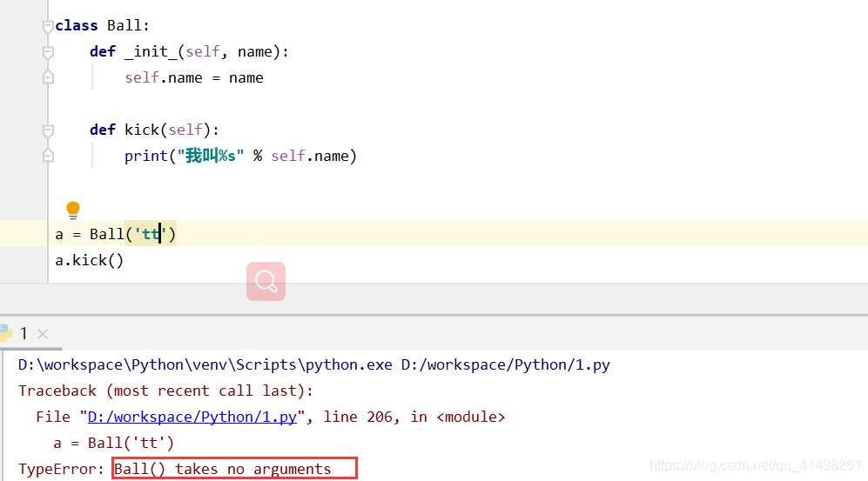
Task: Click 'def kick(self):' line
Action: (154, 130)
